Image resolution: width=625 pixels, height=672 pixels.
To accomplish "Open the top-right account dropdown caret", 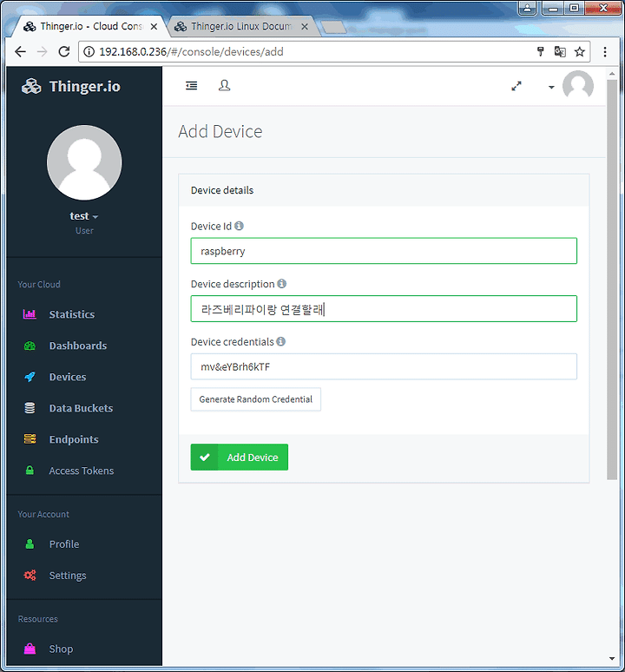I will pyautogui.click(x=551, y=87).
